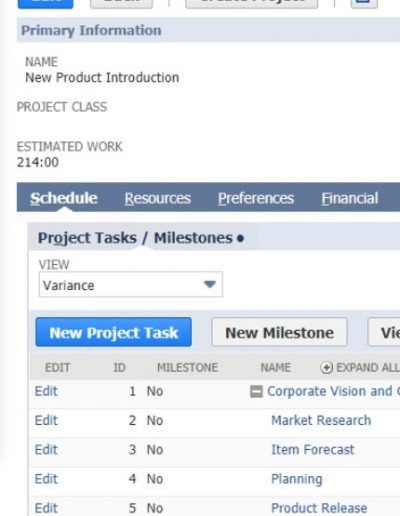Click the New Milestone button

pos(279,332)
